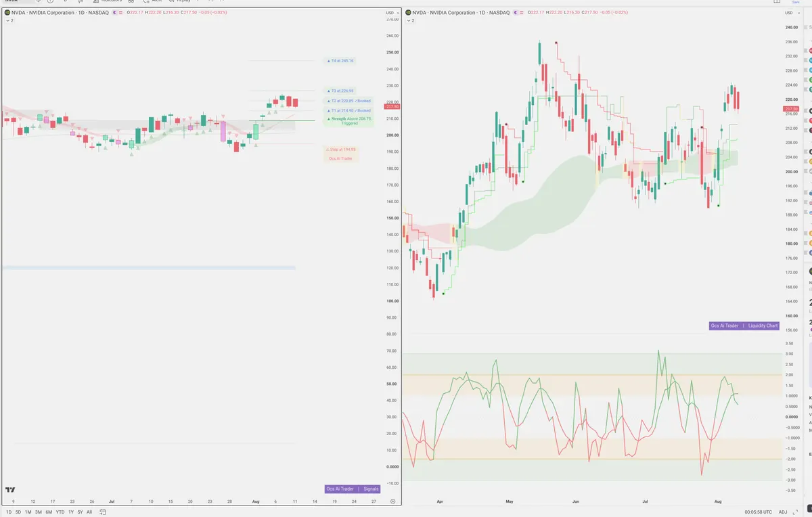This screenshot has height=517, width=812.
Task: Open USD currency dropdown on left chart
Action: click(391, 13)
